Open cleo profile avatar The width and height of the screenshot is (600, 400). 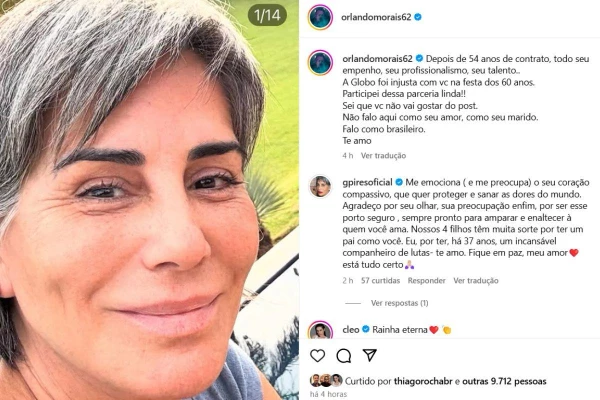click(320, 330)
